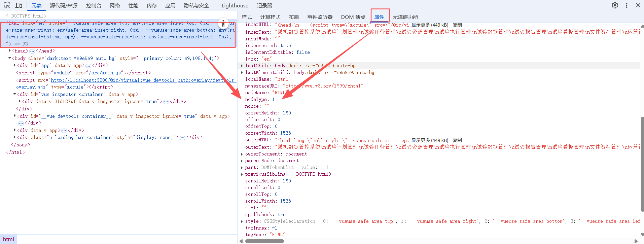The width and height of the screenshot is (644, 244).
Task: Click 显示更多 for innerHTML
Action: click(x=430, y=25)
